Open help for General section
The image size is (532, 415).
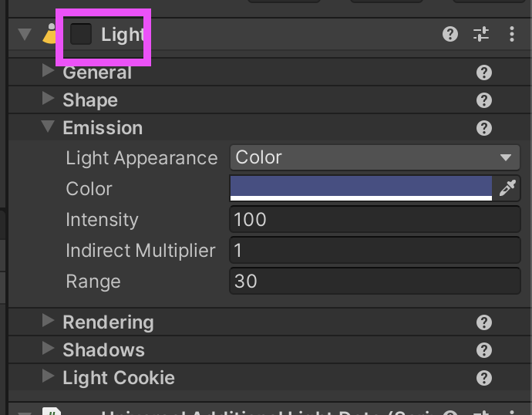click(484, 73)
